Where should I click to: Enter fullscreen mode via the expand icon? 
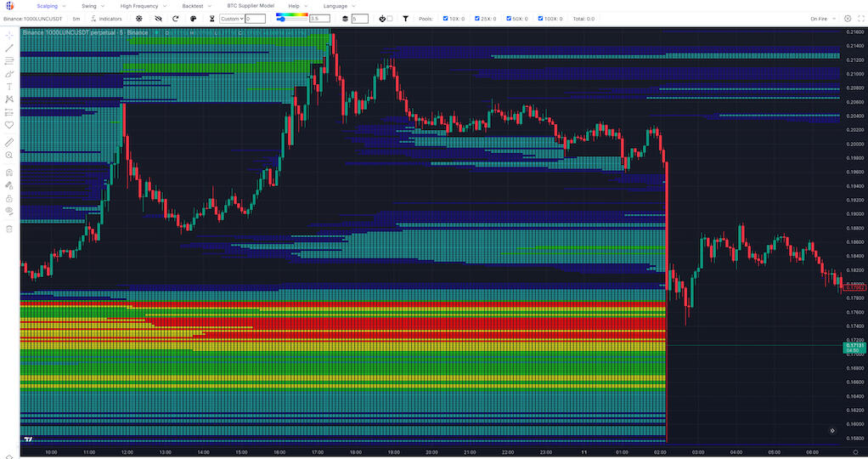(x=861, y=19)
